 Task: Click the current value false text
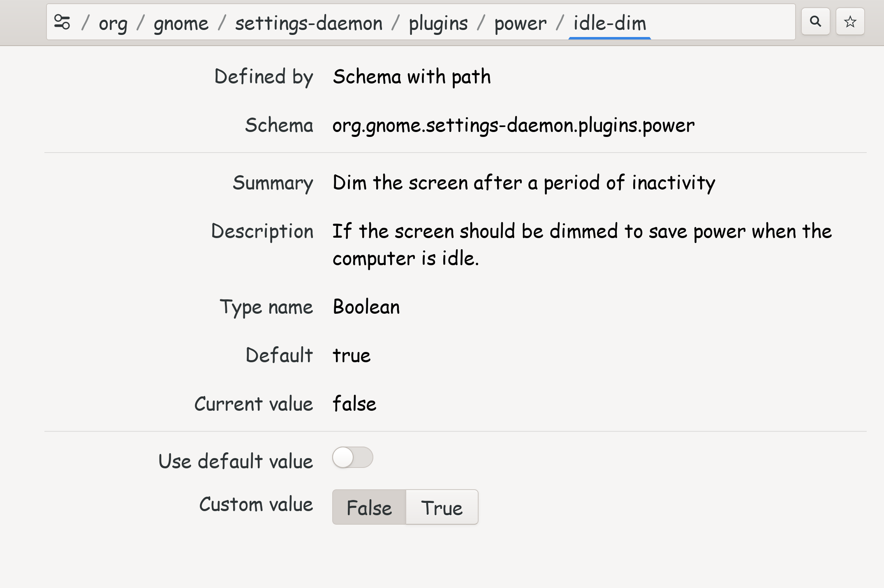pos(354,404)
